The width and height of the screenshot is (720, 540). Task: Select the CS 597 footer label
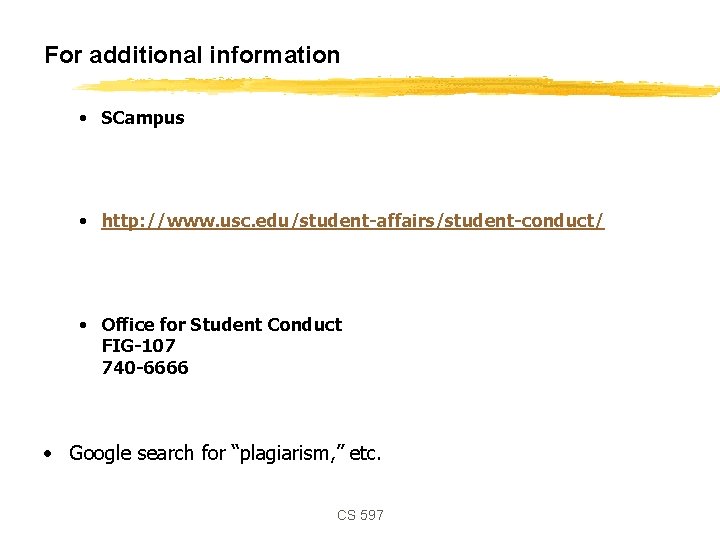click(360, 515)
